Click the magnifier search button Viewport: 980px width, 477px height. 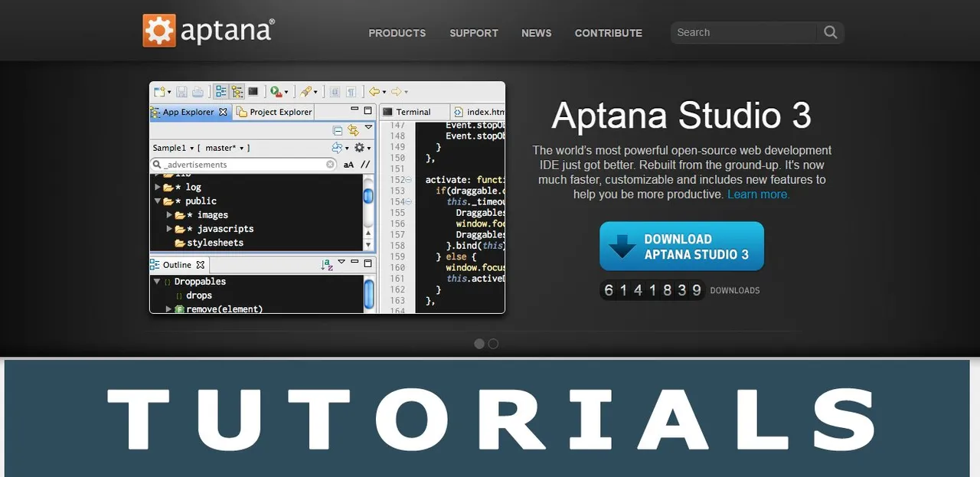(x=830, y=32)
